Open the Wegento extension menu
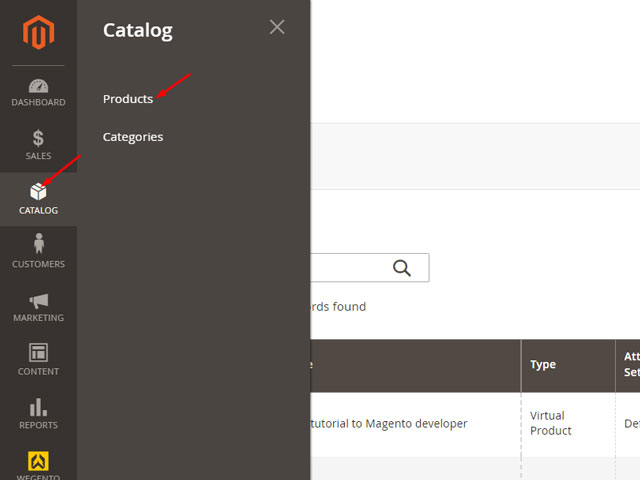 [38, 464]
